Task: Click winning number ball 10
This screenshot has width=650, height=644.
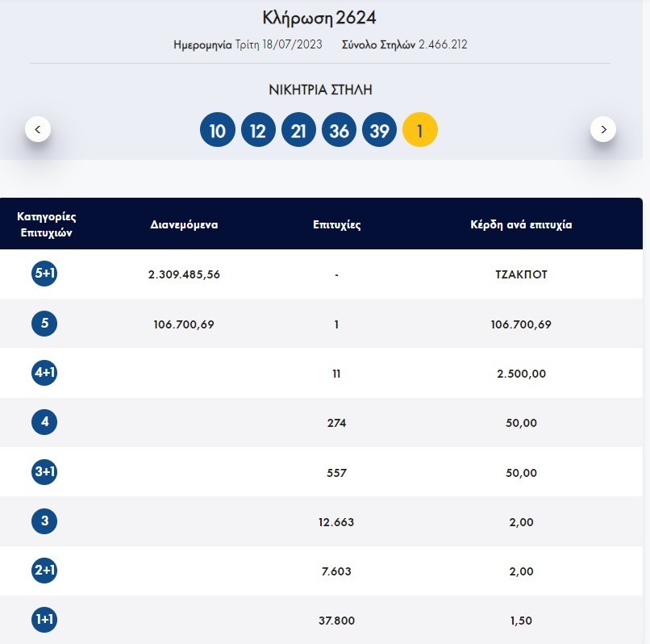Action: pyautogui.click(x=218, y=131)
